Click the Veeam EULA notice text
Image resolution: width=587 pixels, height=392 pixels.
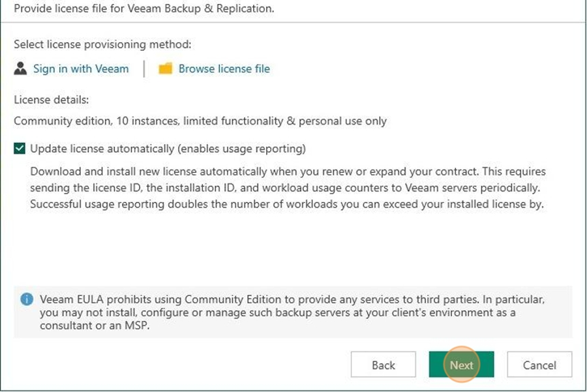292,312
